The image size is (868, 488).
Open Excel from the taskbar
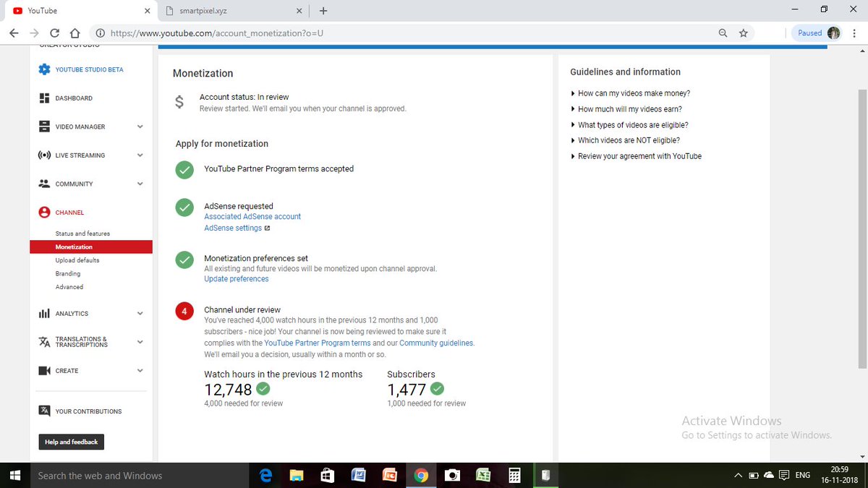(483, 476)
